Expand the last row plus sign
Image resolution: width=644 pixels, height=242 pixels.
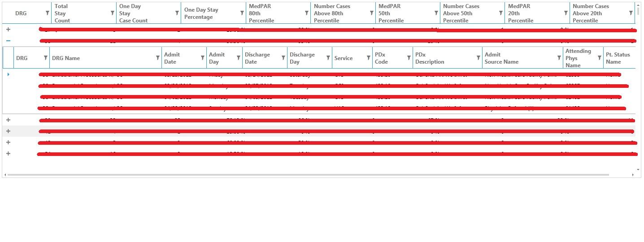click(8, 154)
